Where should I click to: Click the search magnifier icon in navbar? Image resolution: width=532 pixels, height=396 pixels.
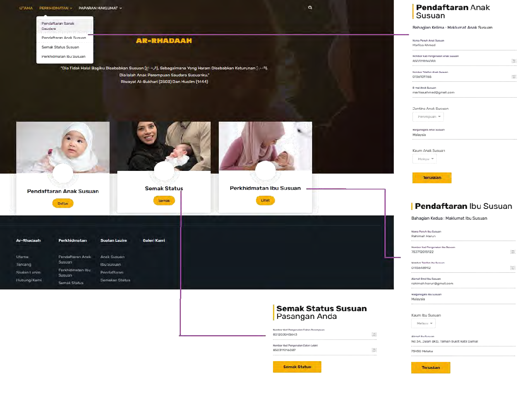310,8
